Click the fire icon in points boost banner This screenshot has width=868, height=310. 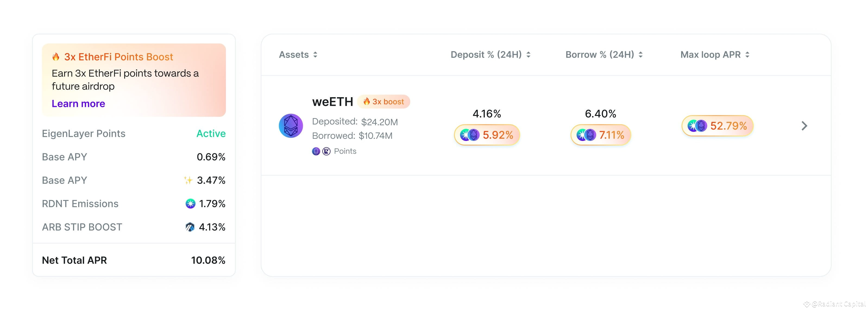click(56, 57)
